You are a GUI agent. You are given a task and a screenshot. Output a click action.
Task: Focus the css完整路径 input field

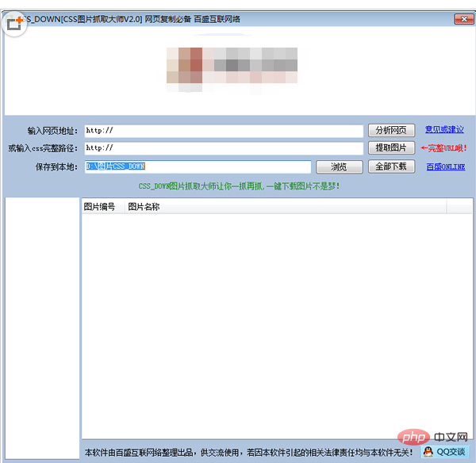(224, 148)
